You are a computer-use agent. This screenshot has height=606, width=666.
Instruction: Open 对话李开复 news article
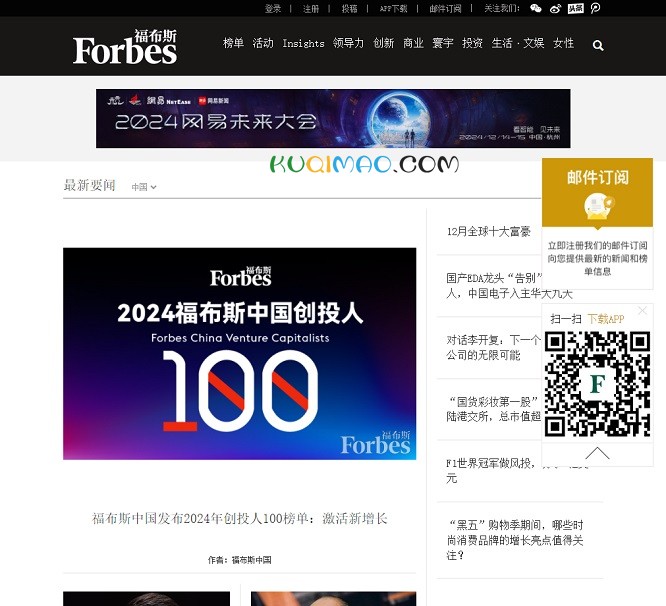493,347
